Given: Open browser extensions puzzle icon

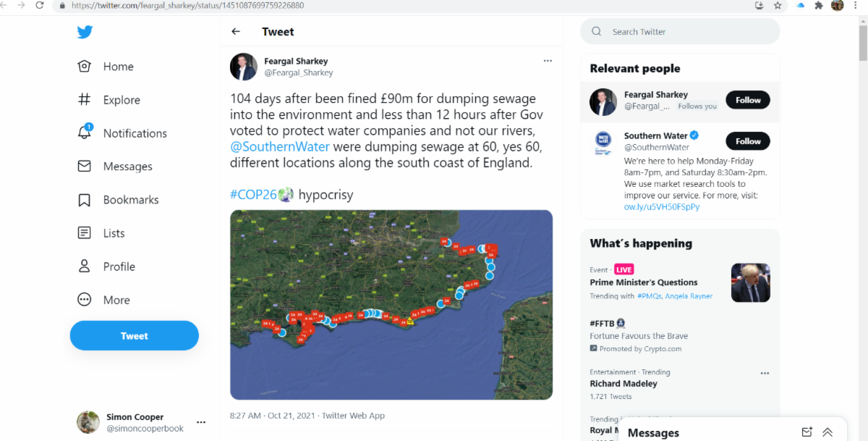Looking at the screenshot, I should coord(819,5).
